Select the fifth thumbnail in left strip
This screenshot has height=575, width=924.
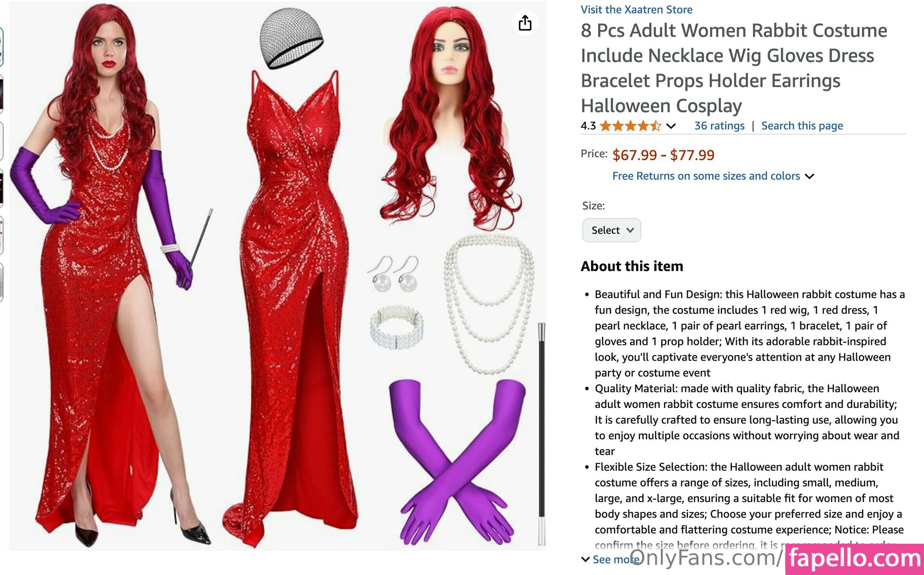1,235
